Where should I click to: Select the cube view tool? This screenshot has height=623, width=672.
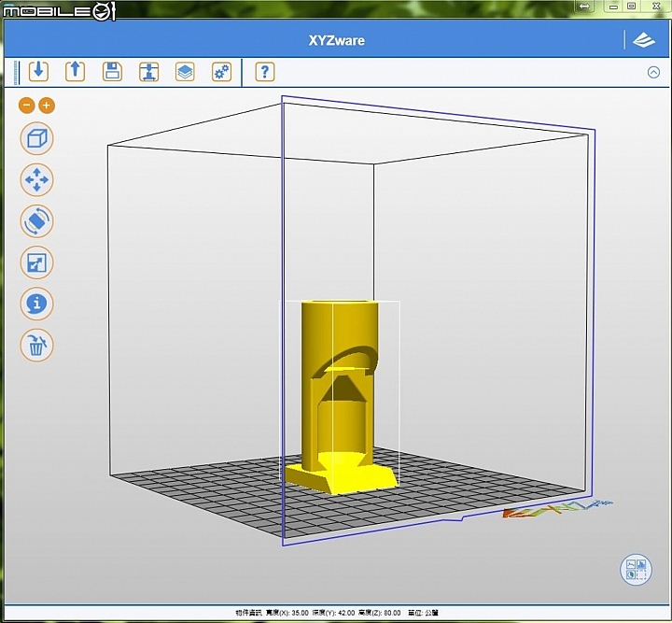[36, 138]
